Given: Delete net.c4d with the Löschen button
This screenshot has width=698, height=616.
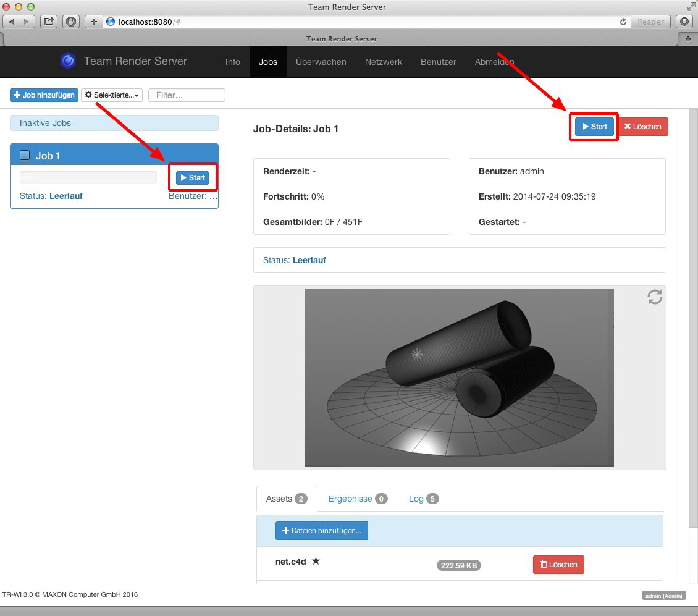Looking at the screenshot, I should 558,564.
